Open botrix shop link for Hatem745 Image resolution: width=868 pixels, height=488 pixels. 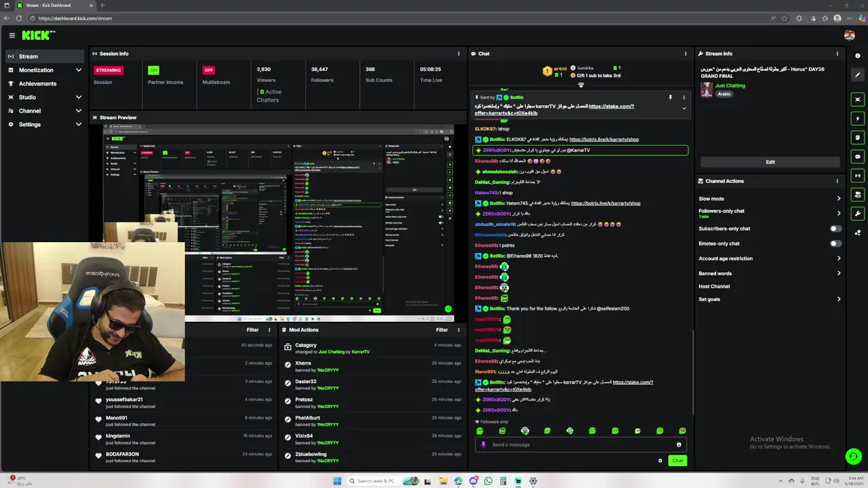click(x=606, y=203)
